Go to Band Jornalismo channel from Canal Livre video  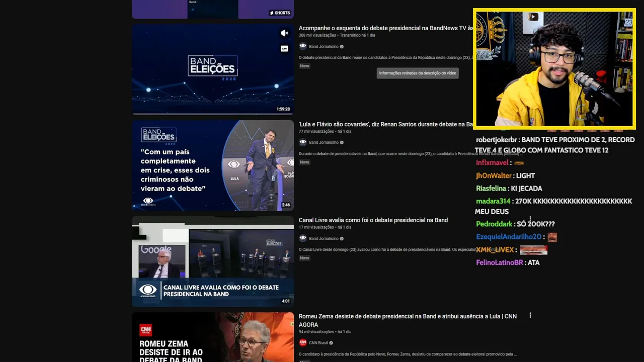click(x=324, y=238)
